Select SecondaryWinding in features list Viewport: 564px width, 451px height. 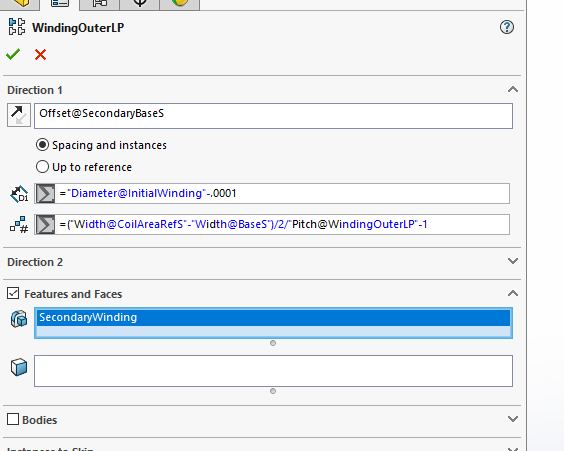click(x=273, y=318)
